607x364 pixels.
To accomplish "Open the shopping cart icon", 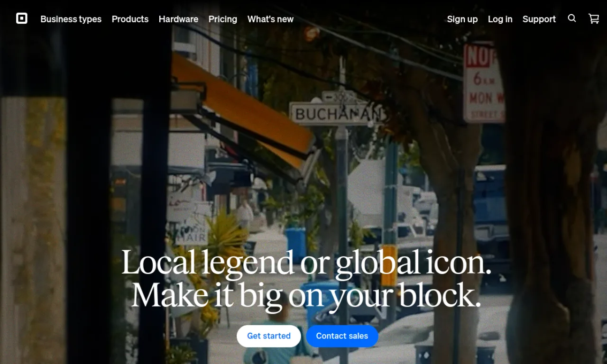I will tap(594, 18).
